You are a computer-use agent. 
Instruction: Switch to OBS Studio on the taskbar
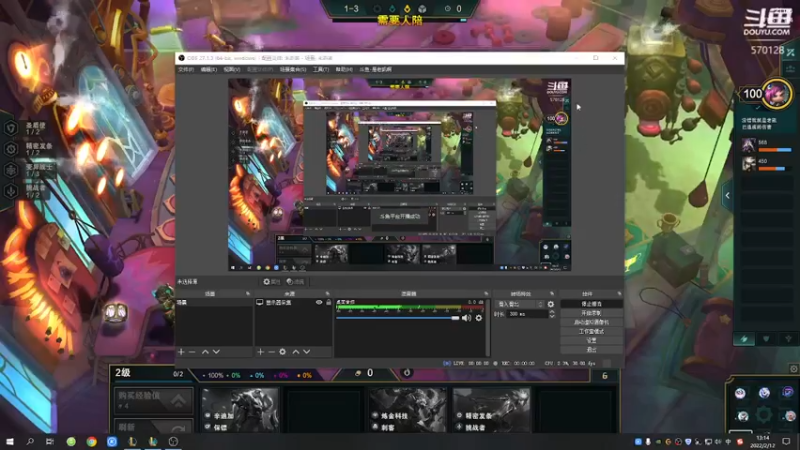pyautogui.click(x=173, y=441)
